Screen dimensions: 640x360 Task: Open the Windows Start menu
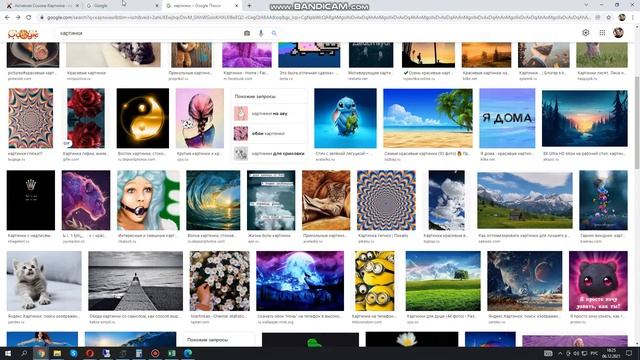point(7,353)
